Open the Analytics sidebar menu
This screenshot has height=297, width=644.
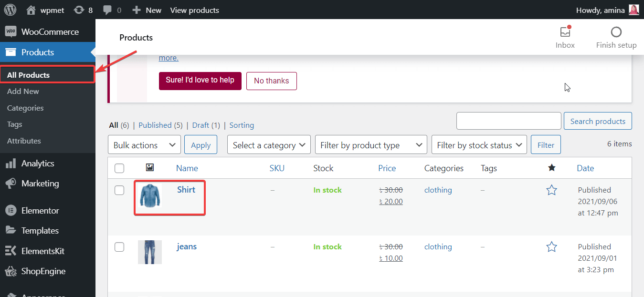click(x=38, y=164)
